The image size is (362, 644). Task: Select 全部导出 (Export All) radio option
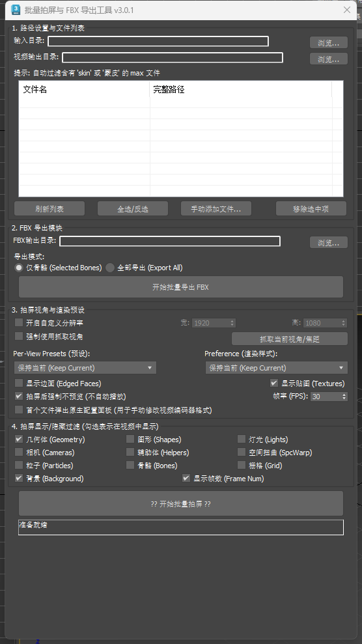pos(110,268)
